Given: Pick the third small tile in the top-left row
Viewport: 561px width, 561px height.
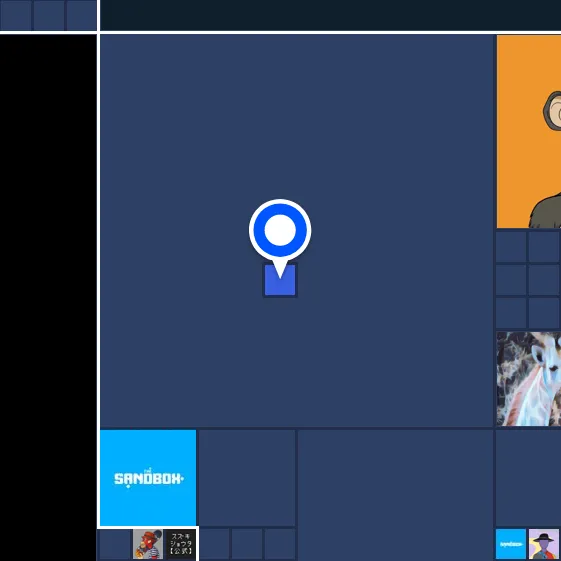Looking at the screenshot, I should coord(81,15).
